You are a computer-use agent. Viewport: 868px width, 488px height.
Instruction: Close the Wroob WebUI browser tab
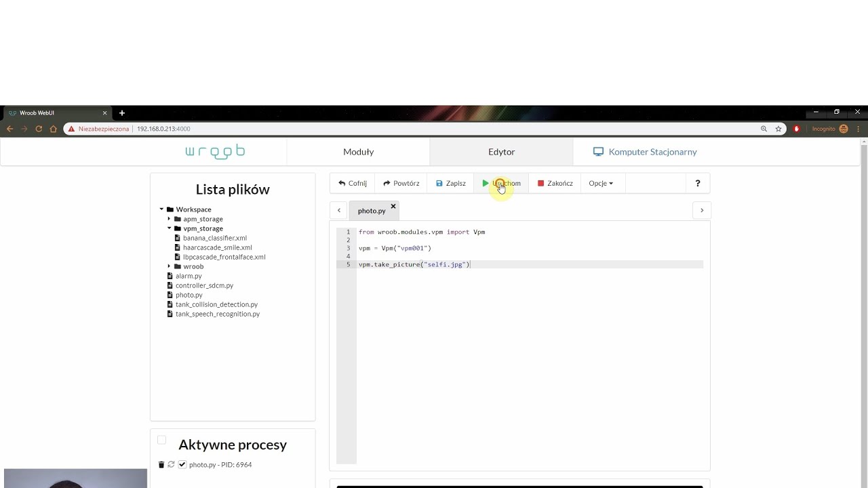click(104, 113)
